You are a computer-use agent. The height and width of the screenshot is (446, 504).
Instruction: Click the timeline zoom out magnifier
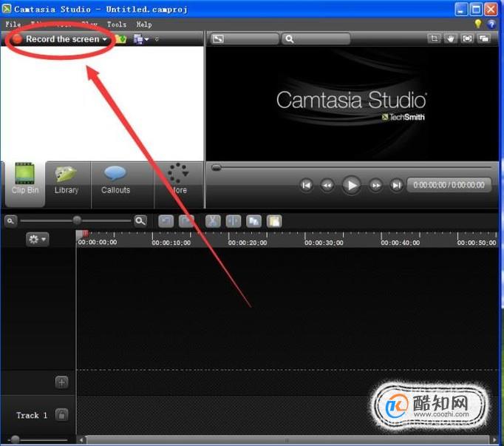(x=10, y=221)
